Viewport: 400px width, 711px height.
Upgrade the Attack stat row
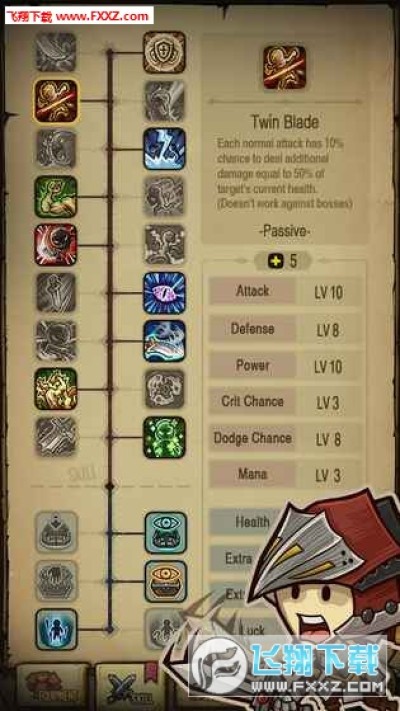pyautogui.click(x=286, y=292)
